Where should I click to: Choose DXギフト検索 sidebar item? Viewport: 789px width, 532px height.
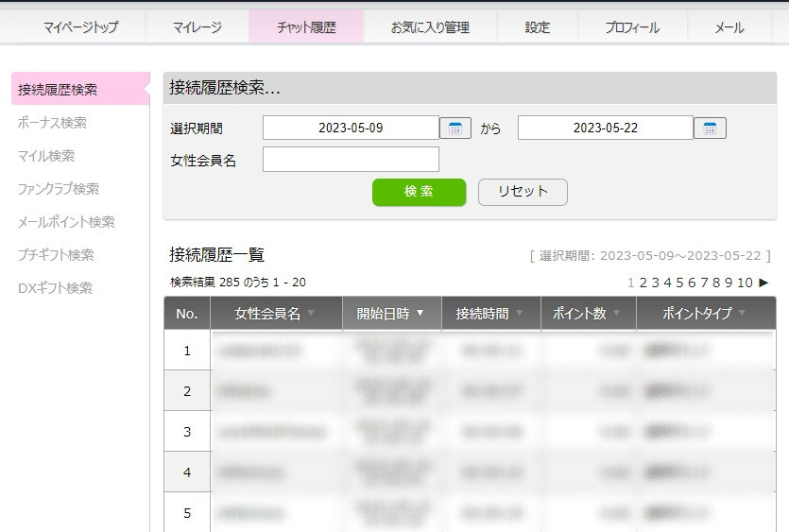[x=55, y=288]
